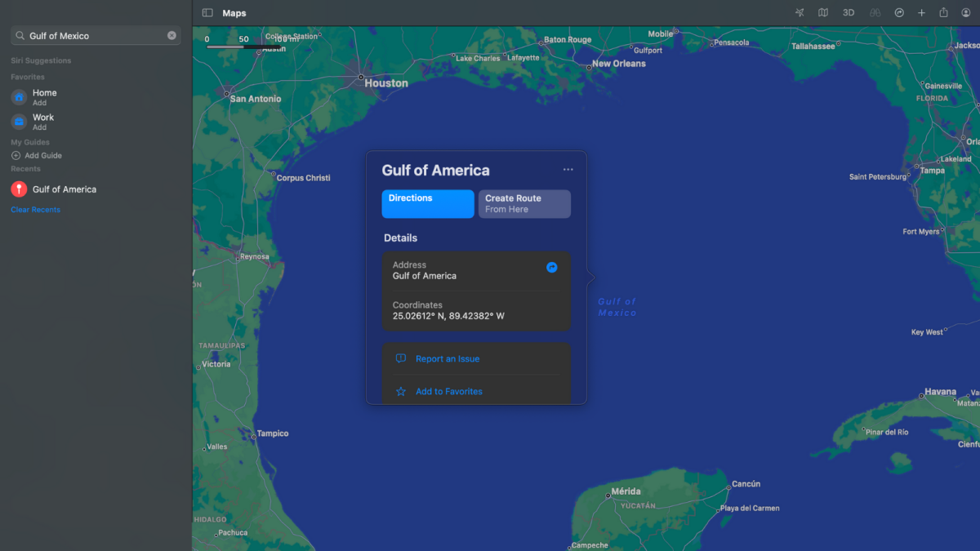
Task: Click the Mérida label on map
Action: [626, 492]
